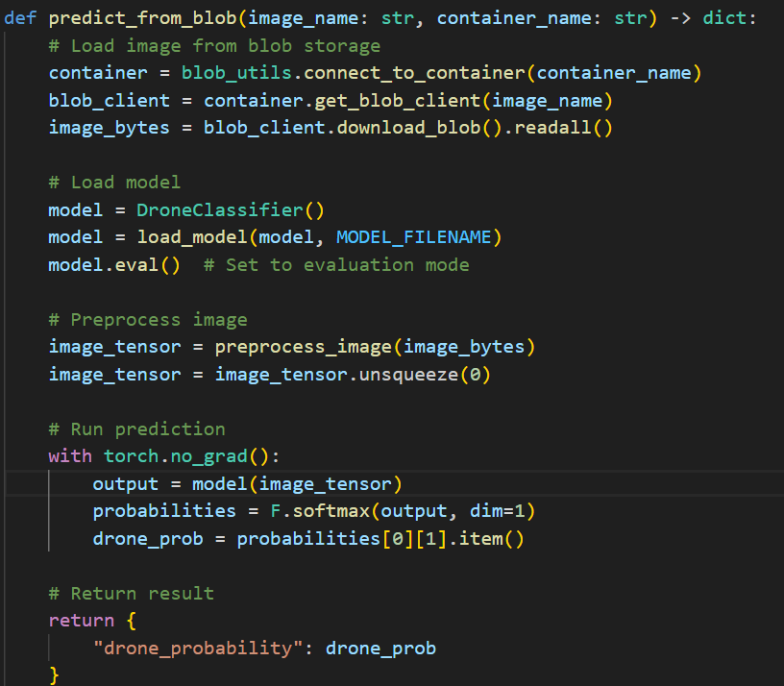784x686 pixels.
Task: Click the '# Preprocess image' comment
Action: pyautogui.click(x=148, y=320)
